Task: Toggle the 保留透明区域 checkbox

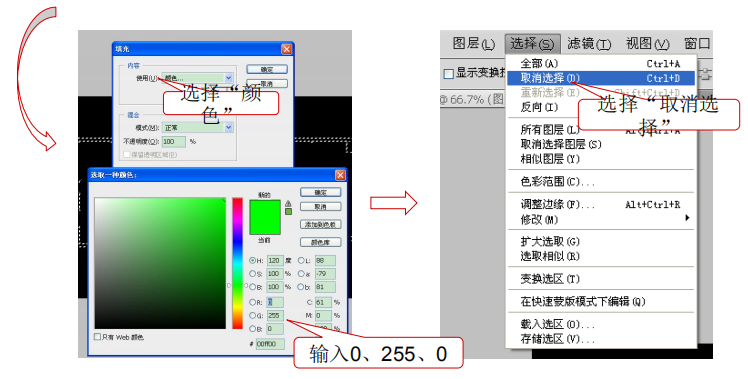Action: coord(126,155)
